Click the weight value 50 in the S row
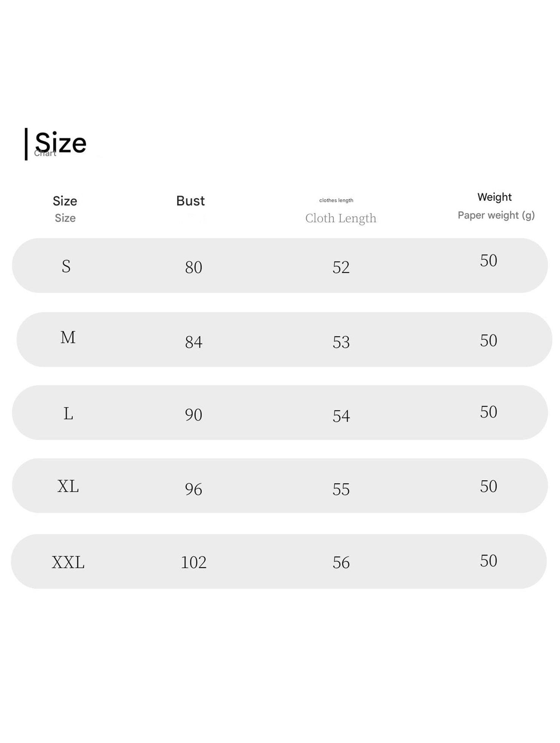This screenshot has width=560, height=743. [488, 260]
